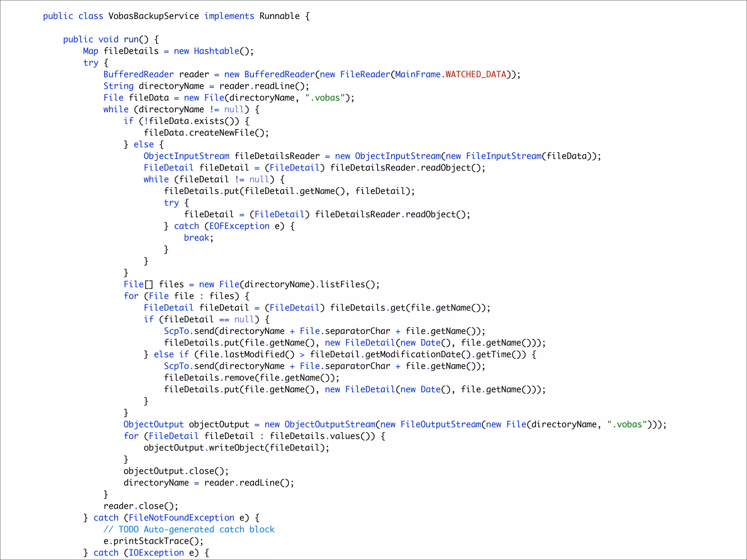Click the FileOutputStream class name
Viewport: 747px width, 560px height.
(441, 424)
